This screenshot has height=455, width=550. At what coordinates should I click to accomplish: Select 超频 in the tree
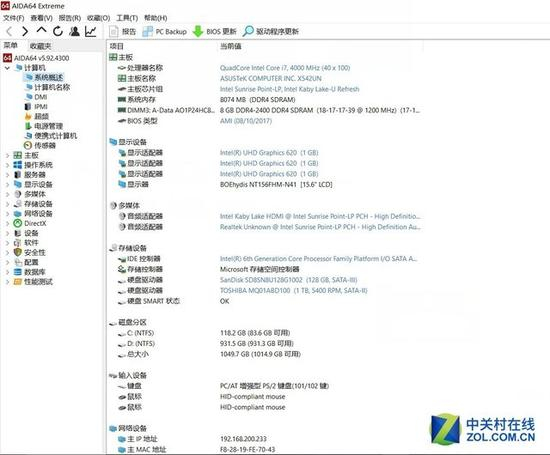(36, 116)
